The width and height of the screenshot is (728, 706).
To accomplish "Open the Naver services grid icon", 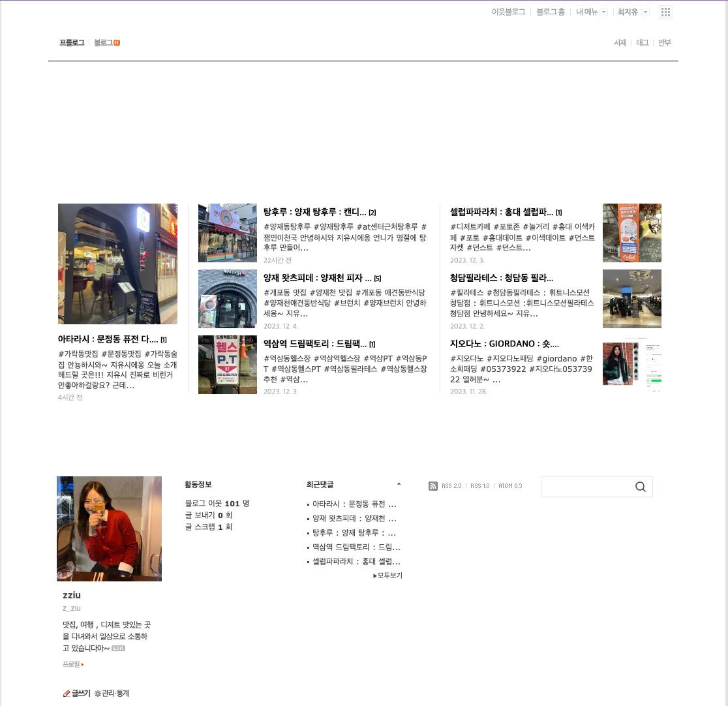I will click(665, 12).
